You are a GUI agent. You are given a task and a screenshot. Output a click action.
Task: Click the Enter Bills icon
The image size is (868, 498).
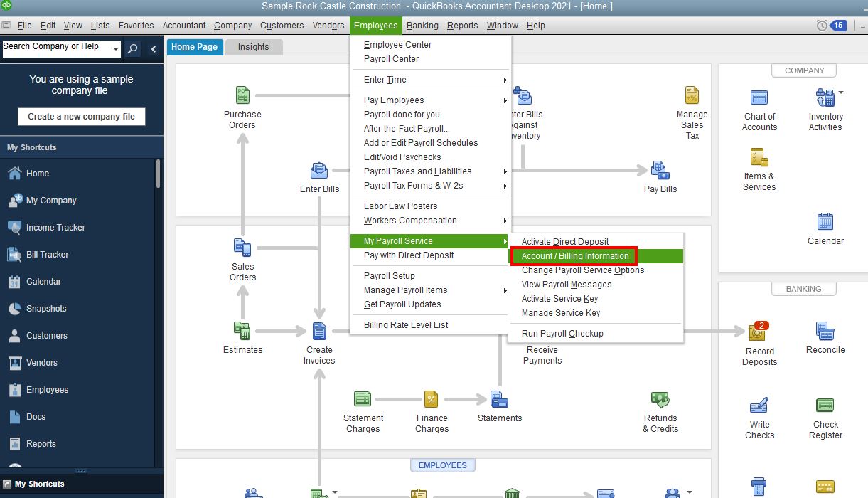(319, 171)
